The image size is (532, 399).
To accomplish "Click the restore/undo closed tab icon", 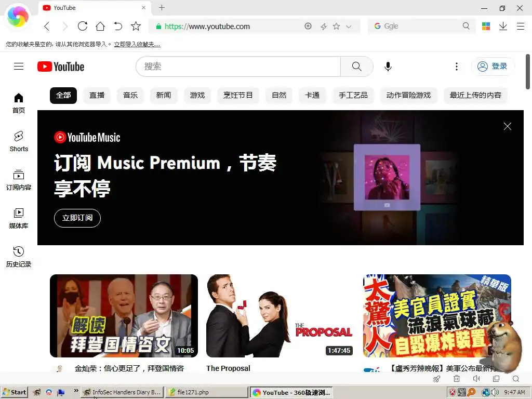I will click(x=118, y=26).
